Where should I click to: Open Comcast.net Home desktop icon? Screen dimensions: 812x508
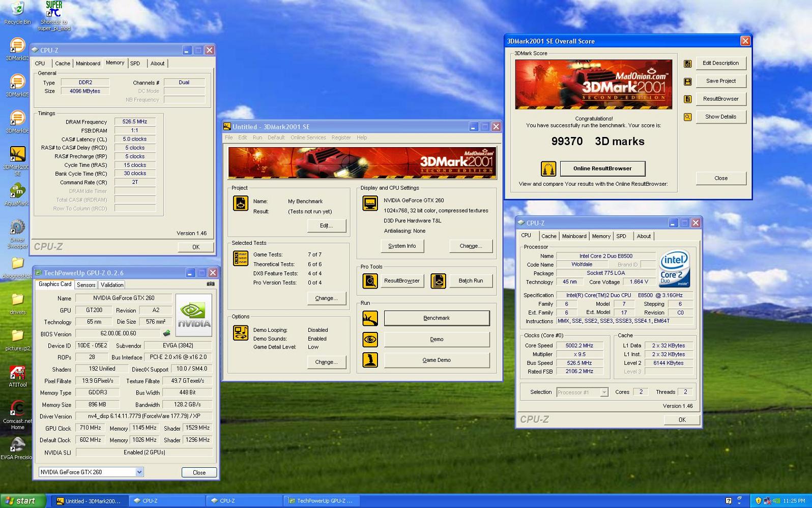coord(17,415)
